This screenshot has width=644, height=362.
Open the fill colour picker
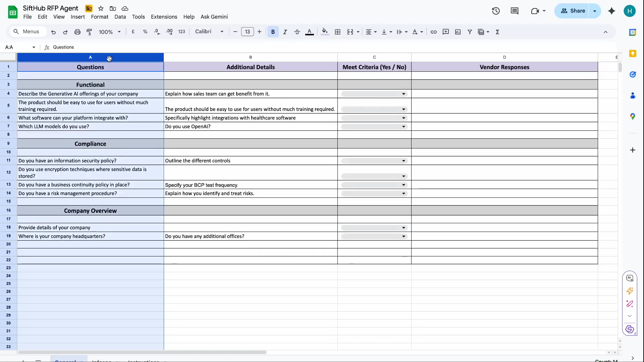click(x=324, y=32)
